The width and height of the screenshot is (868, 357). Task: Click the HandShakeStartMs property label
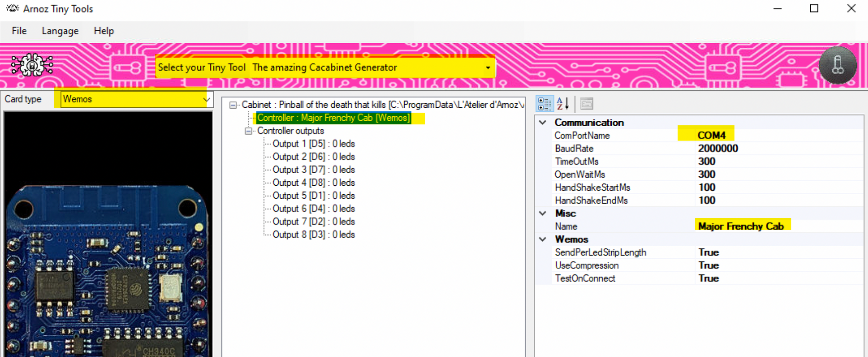click(592, 188)
